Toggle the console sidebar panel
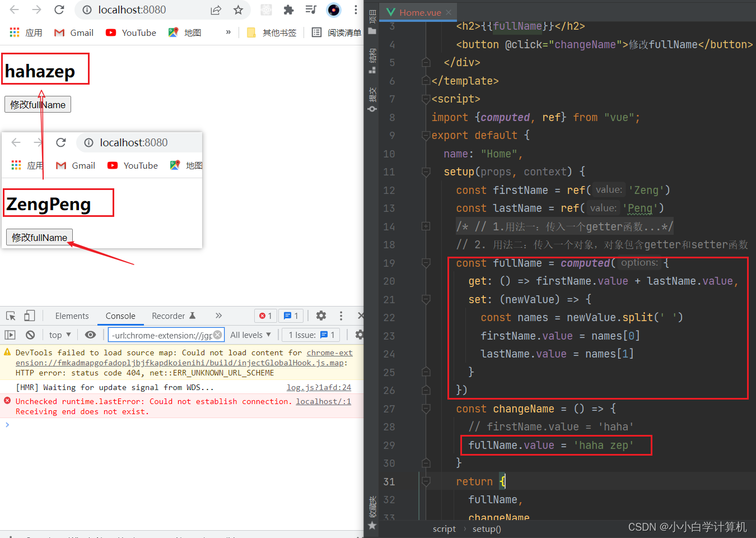This screenshot has height=538, width=756. (10, 335)
